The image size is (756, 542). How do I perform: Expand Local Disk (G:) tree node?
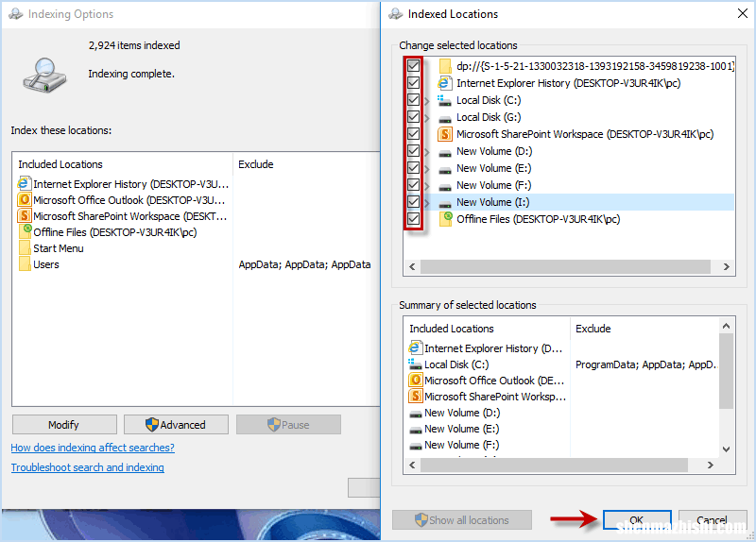click(427, 117)
